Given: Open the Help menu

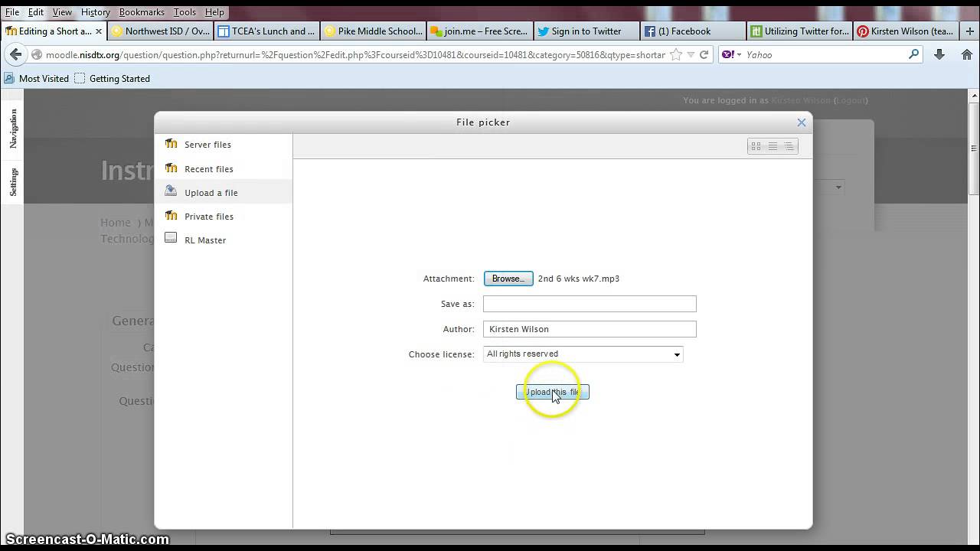Looking at the screenshot, I should [214, 12].
